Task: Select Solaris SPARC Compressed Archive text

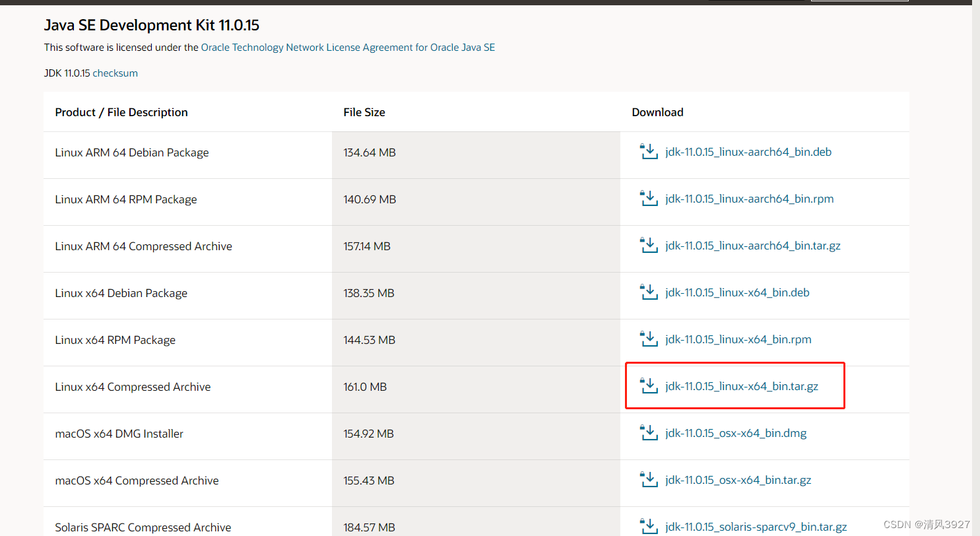Action: [x=143, y=527]
